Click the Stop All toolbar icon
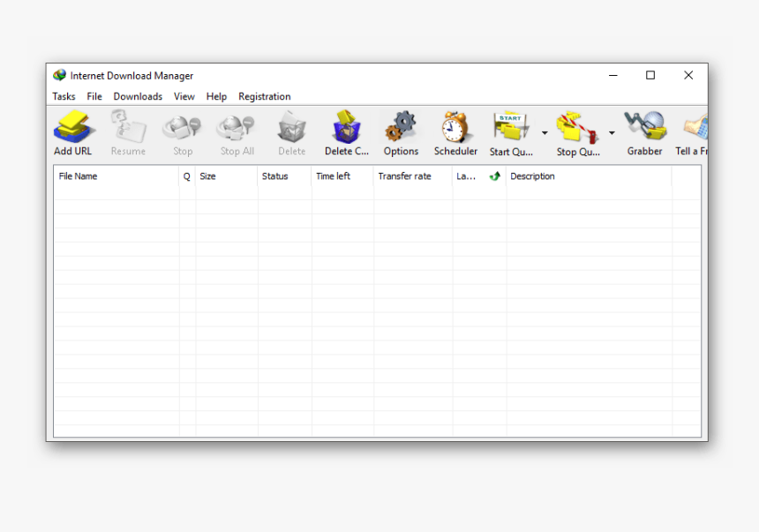Image resolution: width=759 pixels, height=532 pixels. coord(237,128)
